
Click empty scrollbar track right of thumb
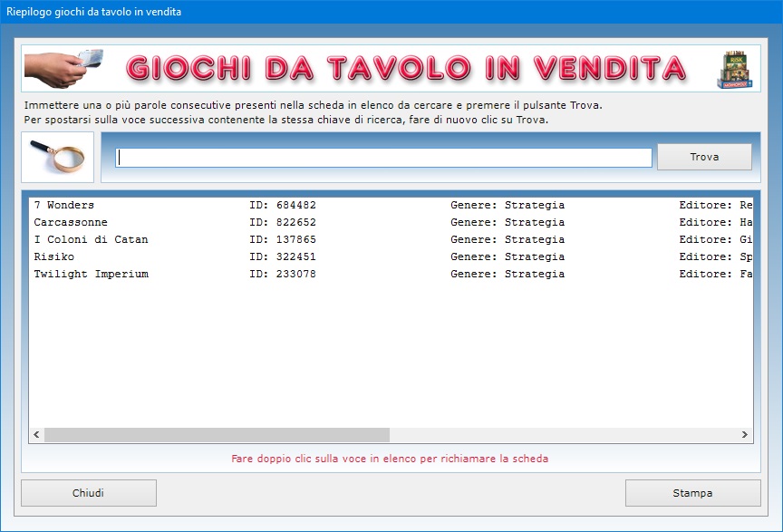coord(562,435)
